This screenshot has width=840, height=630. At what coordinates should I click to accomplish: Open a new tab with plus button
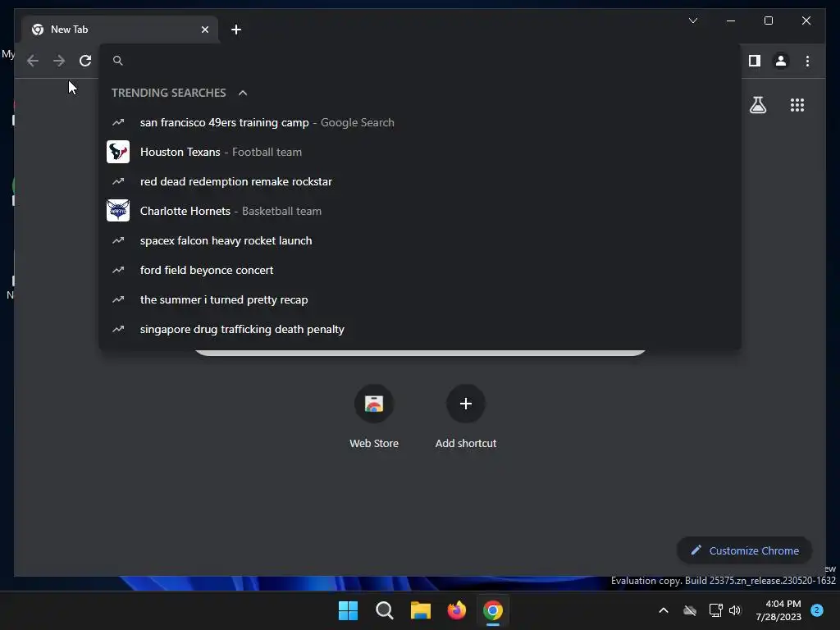tap(236, 30)
